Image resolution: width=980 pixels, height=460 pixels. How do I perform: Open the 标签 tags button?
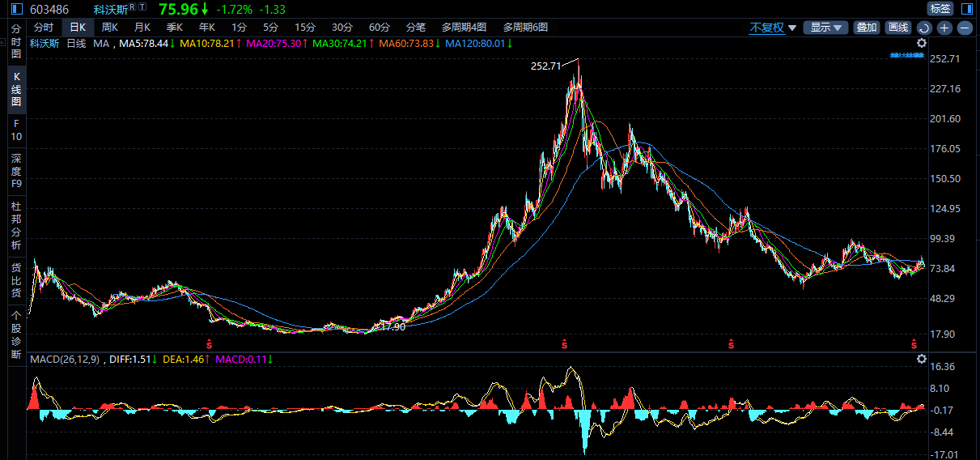[940, 9]
